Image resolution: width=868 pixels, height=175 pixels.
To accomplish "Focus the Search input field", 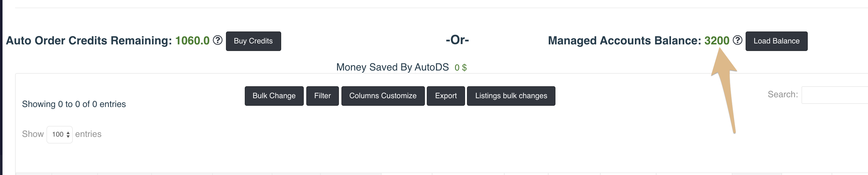I will click(x=834, y=95).
